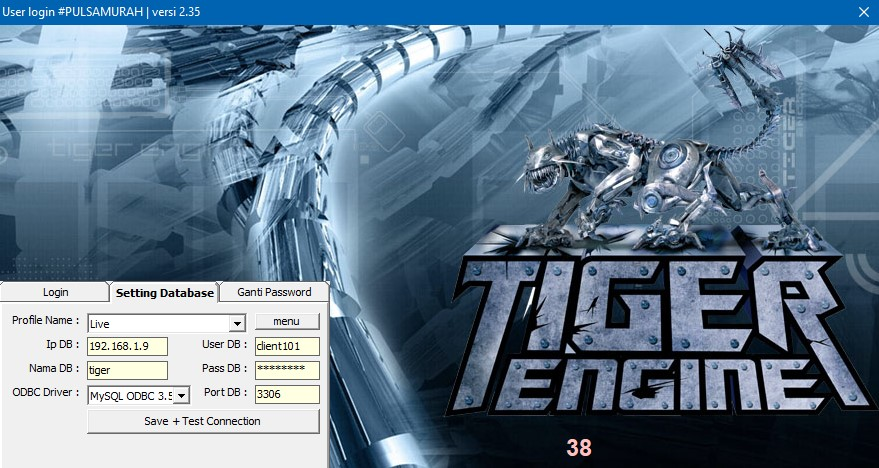The width and height of the screenshot is (879, 468).
Task: Click the Ip DB input field
Action: click(127, 346)
